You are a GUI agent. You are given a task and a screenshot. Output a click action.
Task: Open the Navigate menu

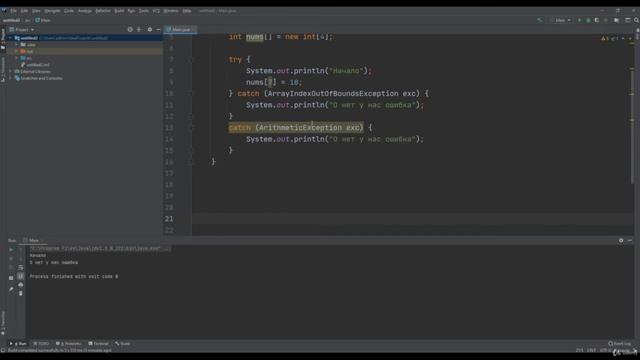(x=52, y=11)
